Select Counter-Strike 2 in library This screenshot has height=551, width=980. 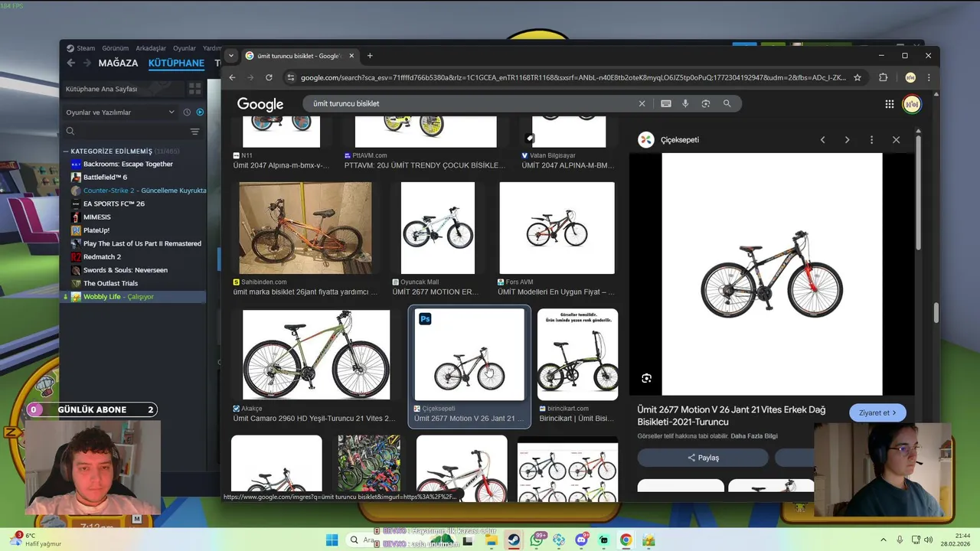(134, 191)
